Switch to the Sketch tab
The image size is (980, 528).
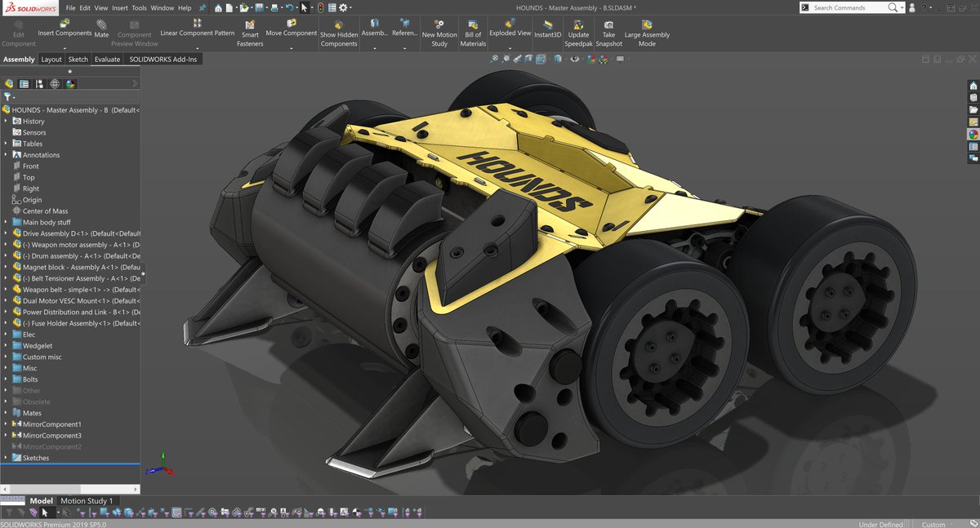[78, 59]
